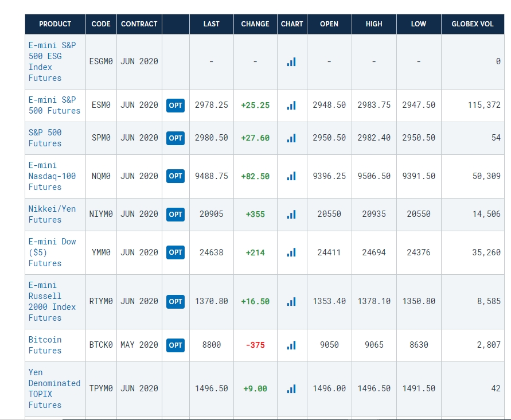Select the change value +25.25
The width and height of the screenshot is (511, 420).
point(255,106)
